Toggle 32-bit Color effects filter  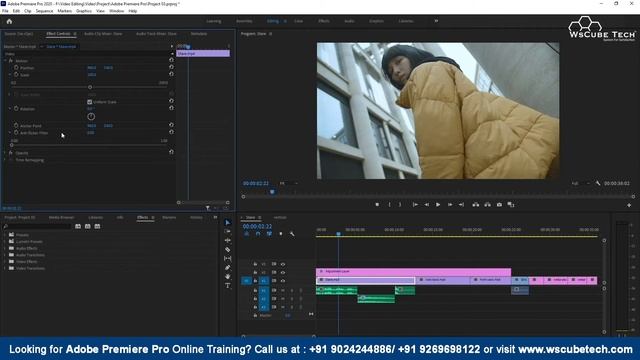(x=87, y=226)
